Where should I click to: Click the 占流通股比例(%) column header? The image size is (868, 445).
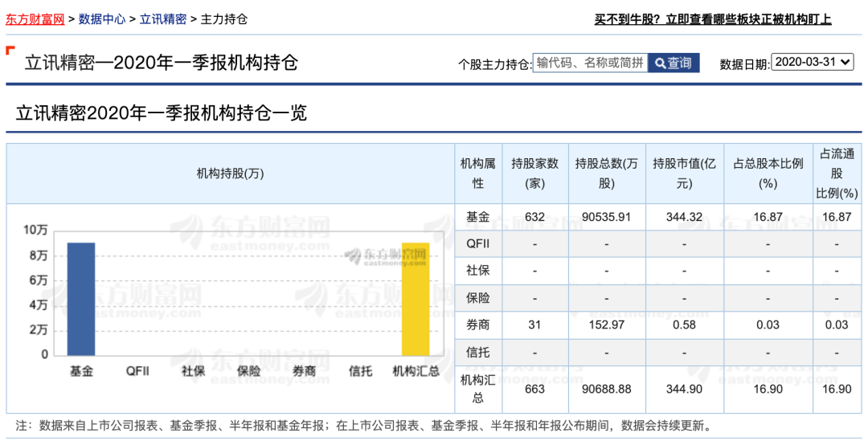point(837,174)
